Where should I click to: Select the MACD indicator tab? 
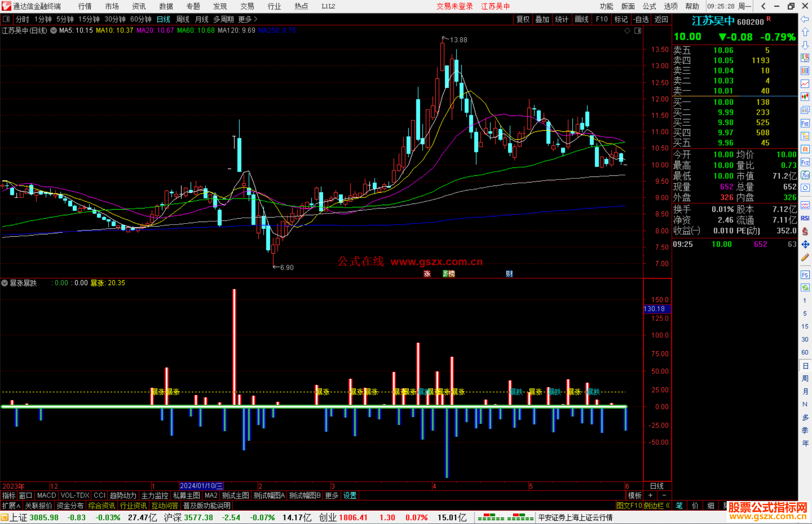[x=47, y=495]
